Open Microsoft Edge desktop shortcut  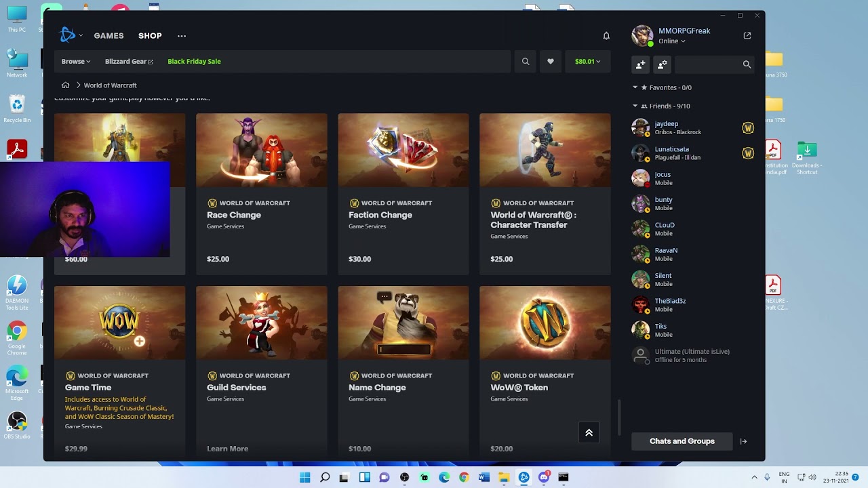[x=17, y=383]
